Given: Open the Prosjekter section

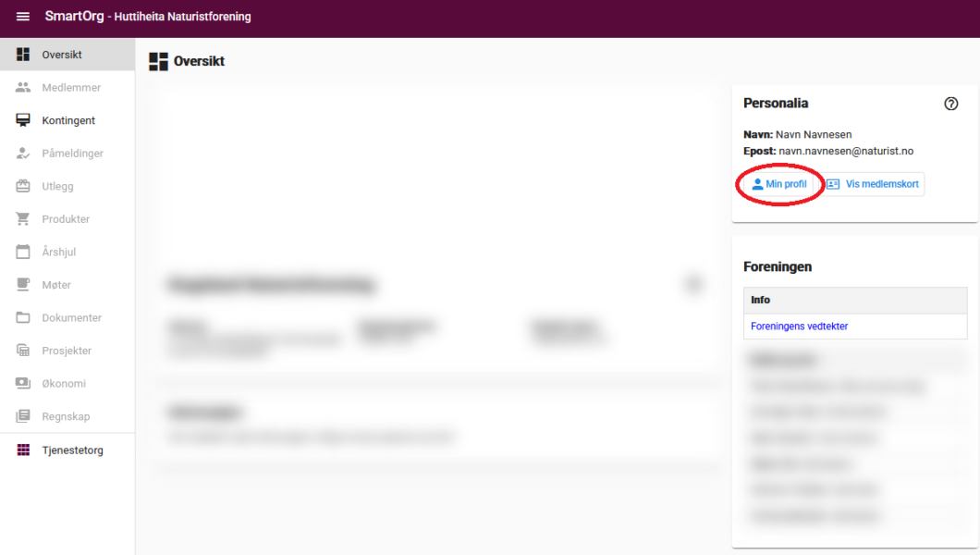Looking at the screenshot, I should click(x=67, y=351).
